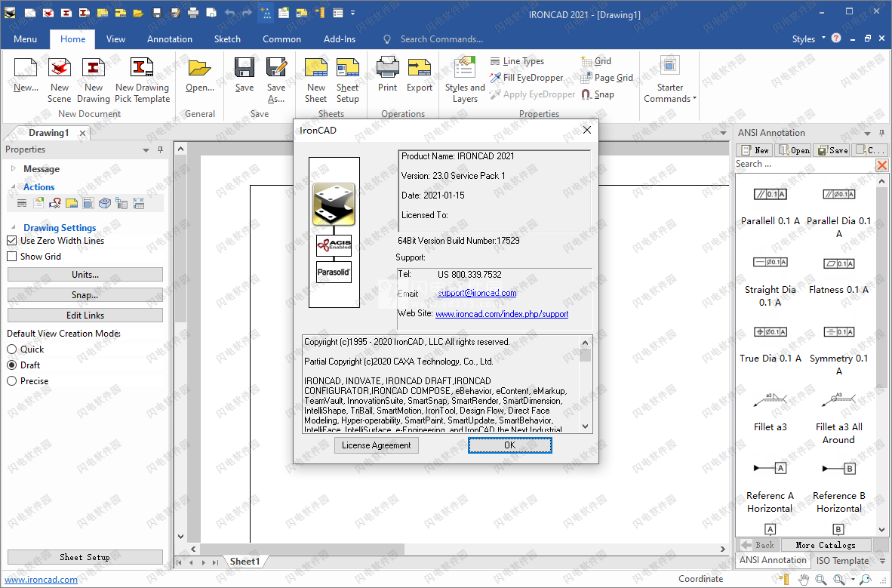Image resolution: width=892 pixels, height=588 pixels.
Task: Customize quick access toolbar dropdown
Action: [352, 13]
